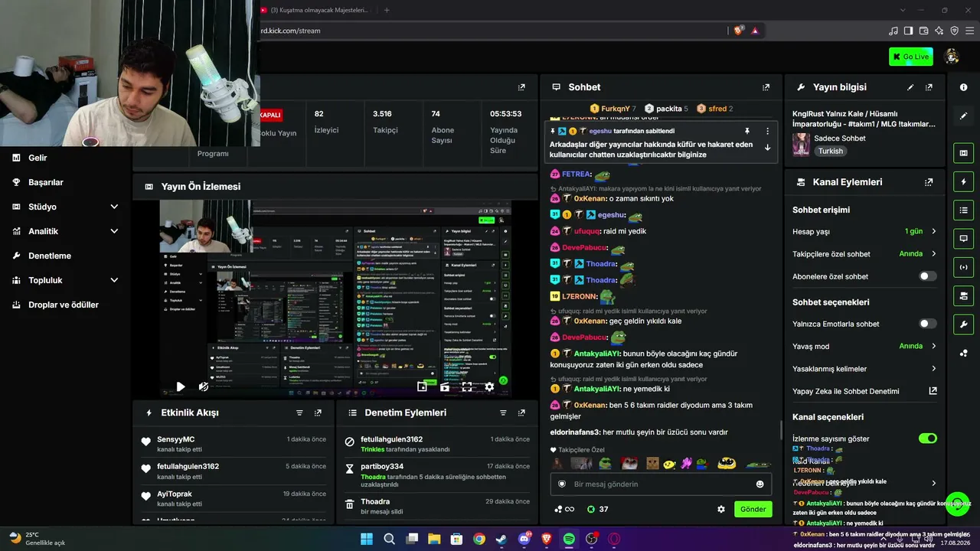
Task: Unpin the pinned chat message
Action: coord(747,131)
